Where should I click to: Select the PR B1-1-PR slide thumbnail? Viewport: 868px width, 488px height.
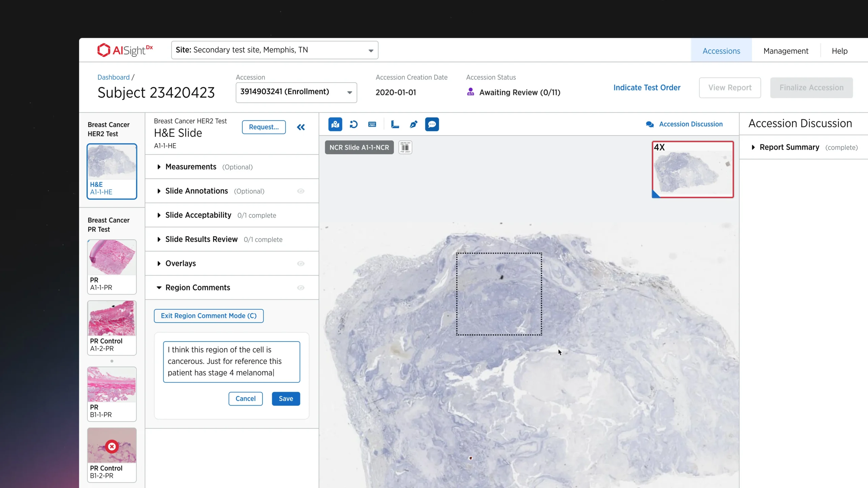pyautogui.click(x=112, y=394)
